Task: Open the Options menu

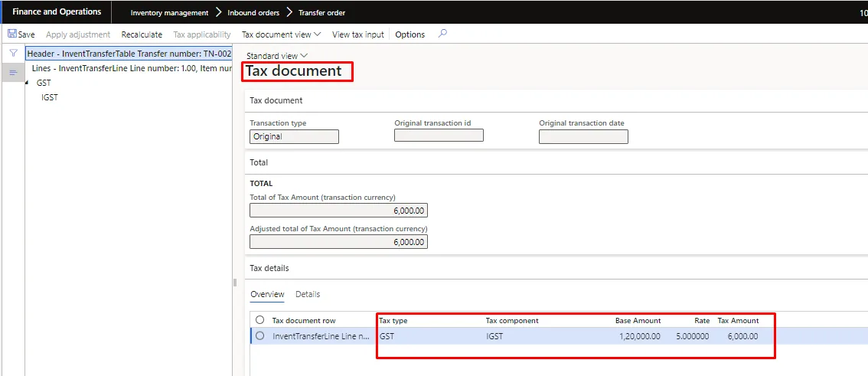Action: pos(410,34)
